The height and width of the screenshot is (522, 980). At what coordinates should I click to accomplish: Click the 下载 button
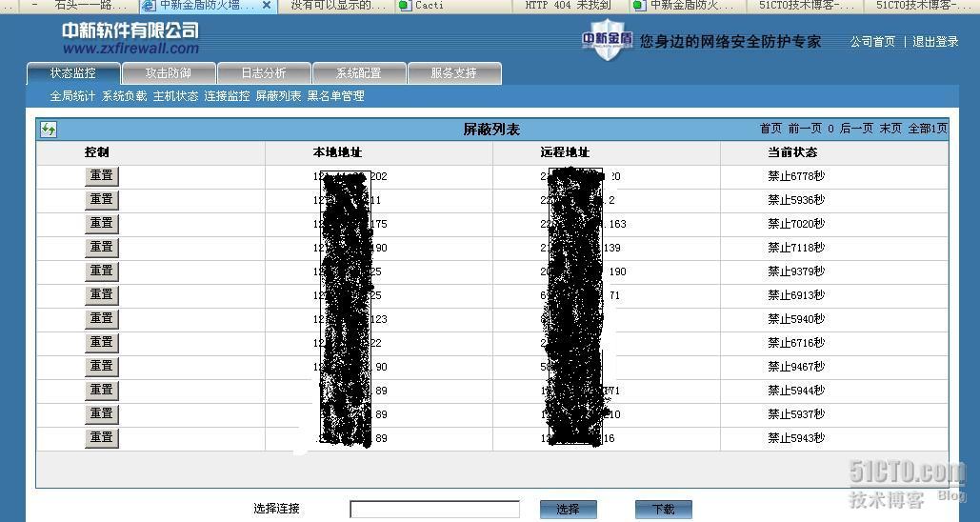[x=664, y=510]
